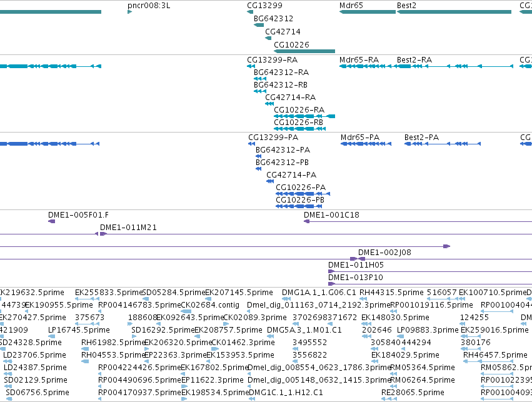Select the CG10226-RA transcript label
Image resolution: width=532 pixels, height=402 pixels.
299,110
